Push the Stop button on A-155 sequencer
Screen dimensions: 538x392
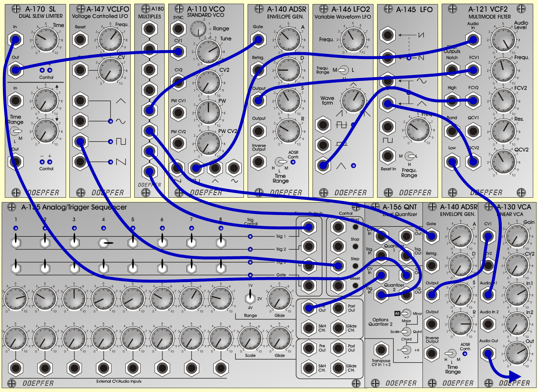(355, 246)
